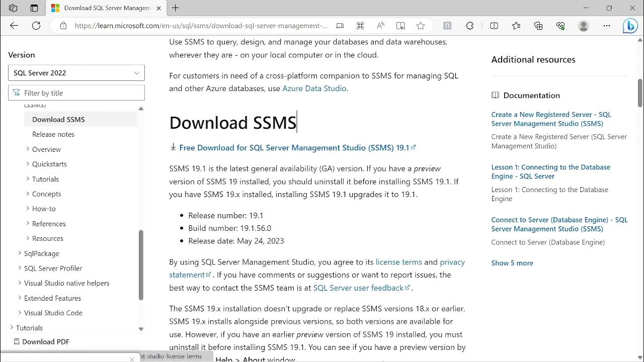Open Browser essentials heart icon
The image size is (644, 362).
click(x=561, y=26)
